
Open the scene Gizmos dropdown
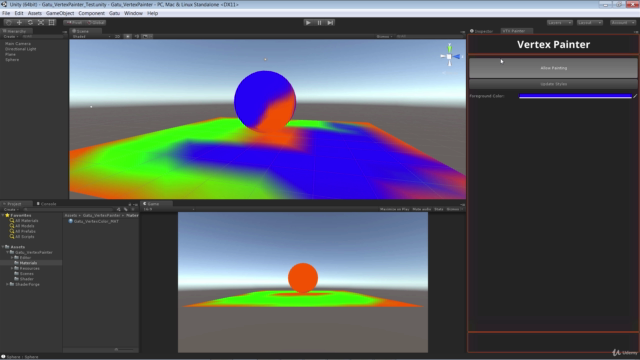click(x=384, y=36)
